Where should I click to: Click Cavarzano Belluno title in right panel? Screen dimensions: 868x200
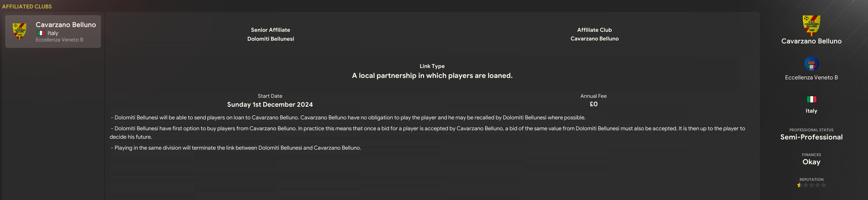point(811,41)
